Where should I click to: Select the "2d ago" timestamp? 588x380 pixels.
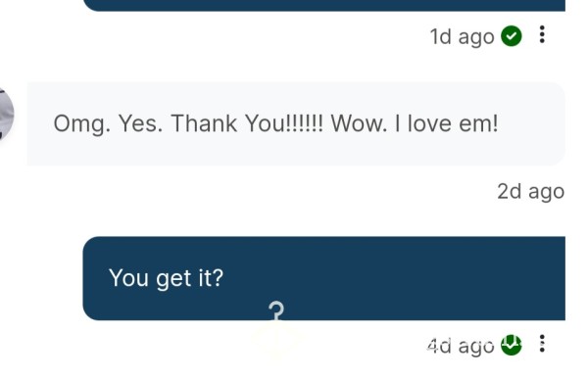click(530, 192)
